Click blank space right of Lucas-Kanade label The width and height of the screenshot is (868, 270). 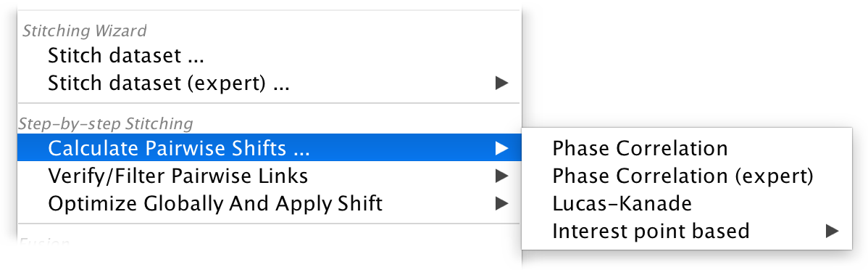coord(769,203)
